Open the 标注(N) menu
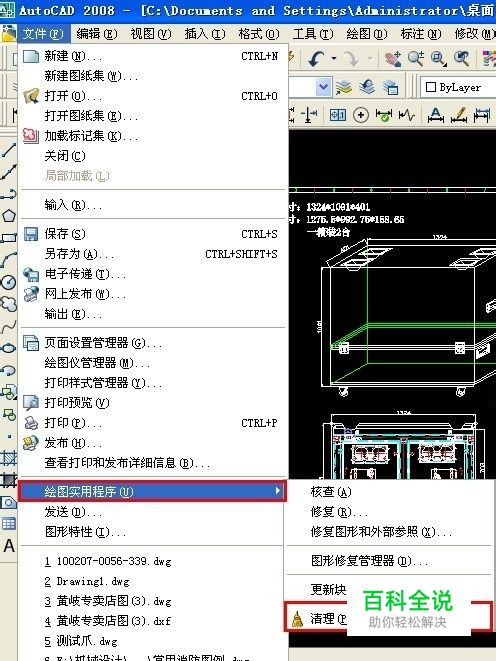Screen dimensions: 496x661 (x=421, y=33)
